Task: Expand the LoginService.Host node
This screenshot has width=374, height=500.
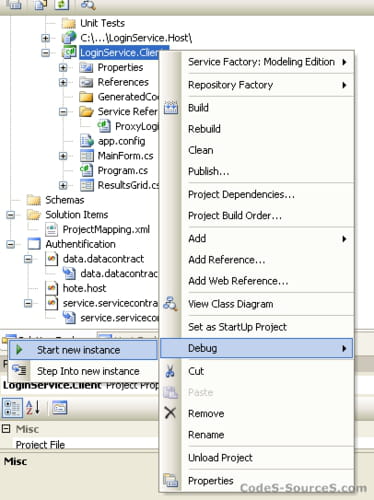Action: coord(46,38)
